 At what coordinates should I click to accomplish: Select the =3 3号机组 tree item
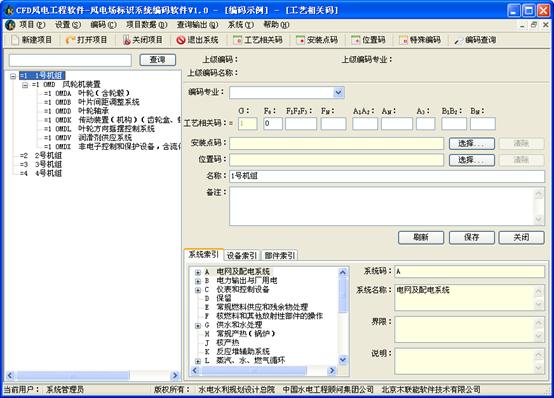point(41,164)
